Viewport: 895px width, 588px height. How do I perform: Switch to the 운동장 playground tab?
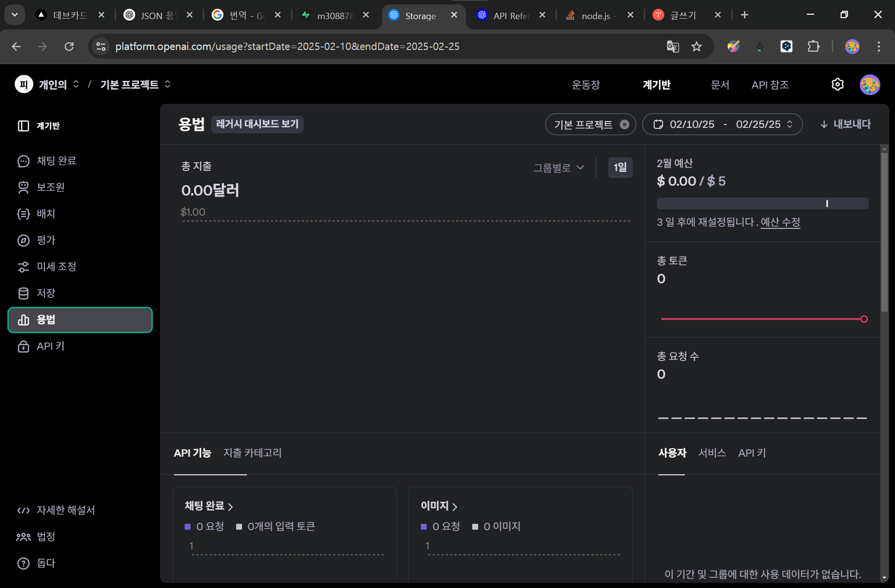point(586,84)
